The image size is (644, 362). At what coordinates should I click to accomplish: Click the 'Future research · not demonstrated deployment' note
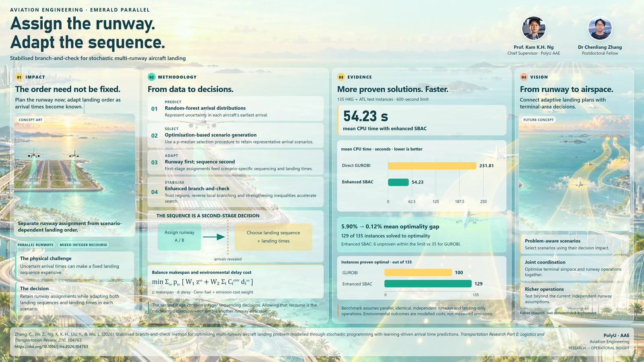tap(558, 313)
